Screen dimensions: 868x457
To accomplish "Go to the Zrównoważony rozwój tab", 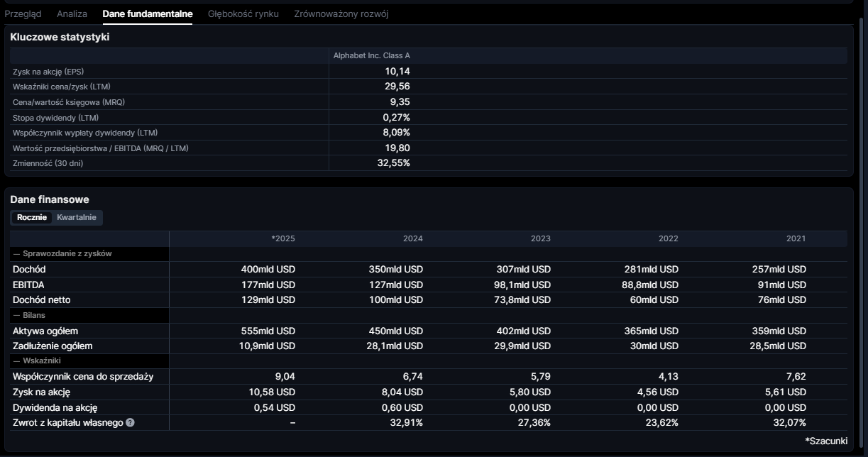I will tap(341, 13).
